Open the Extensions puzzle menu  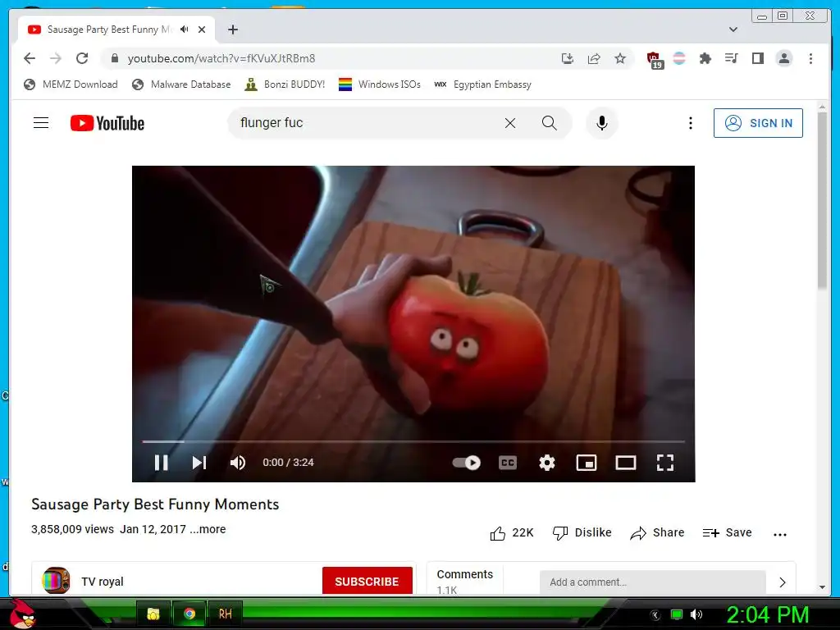tap(705, 58)
